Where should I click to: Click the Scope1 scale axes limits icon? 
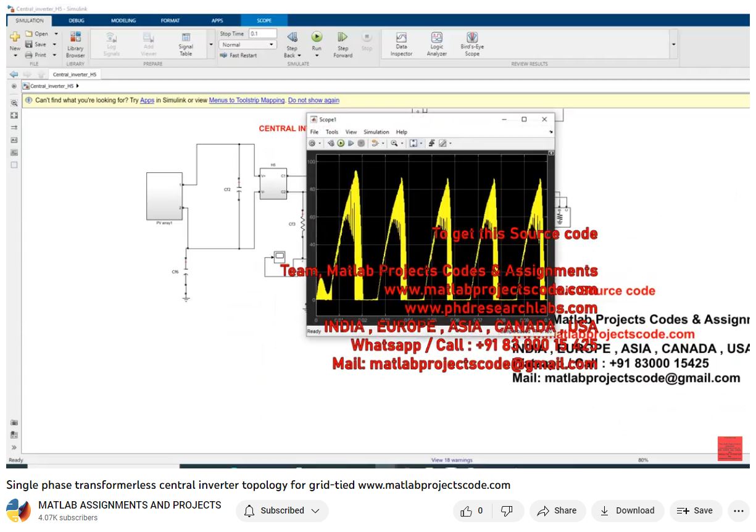(x=413, y=143)
